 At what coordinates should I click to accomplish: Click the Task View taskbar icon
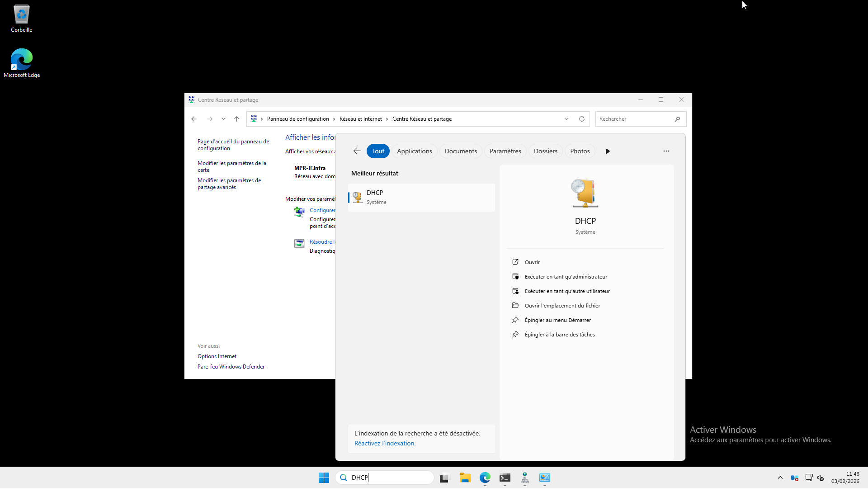click(x=445, y=478)
